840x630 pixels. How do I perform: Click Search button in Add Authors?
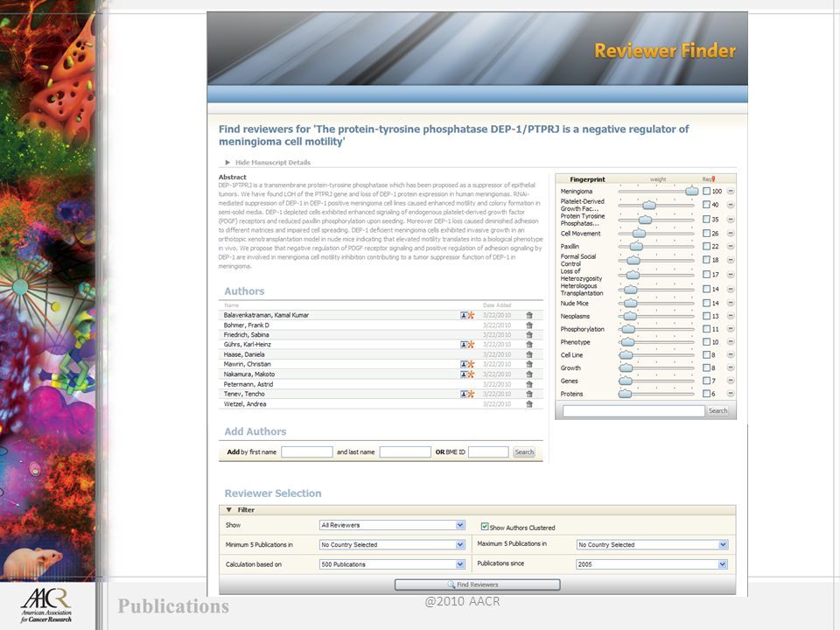[x=524, y=452]
